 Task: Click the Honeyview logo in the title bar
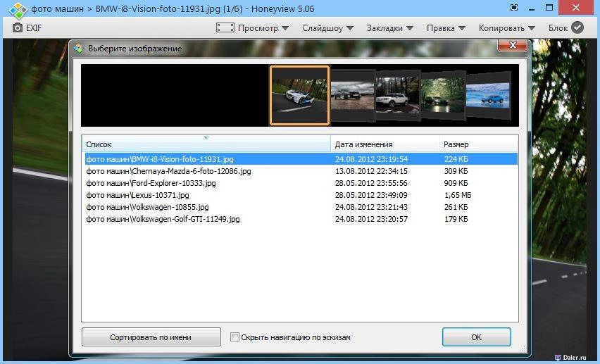point(18,9)
